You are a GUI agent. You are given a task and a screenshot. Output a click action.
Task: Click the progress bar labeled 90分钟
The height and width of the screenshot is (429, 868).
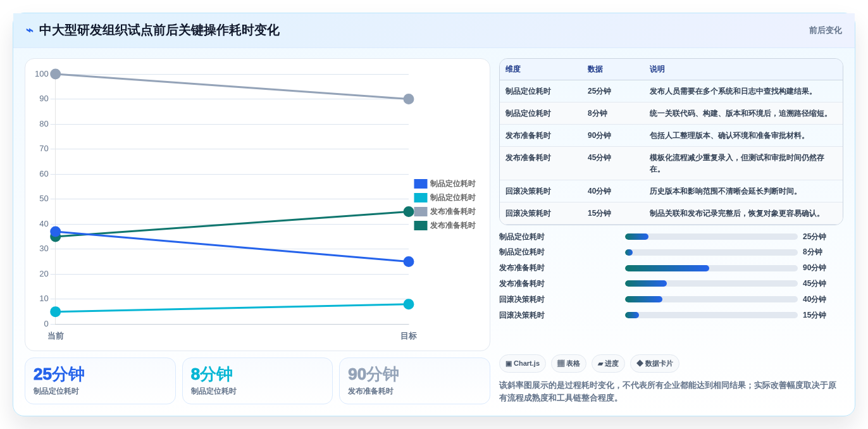point(711,268)
